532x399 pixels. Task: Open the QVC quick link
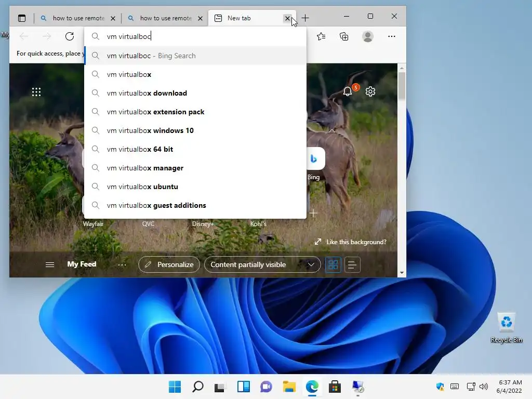(148, 224)
